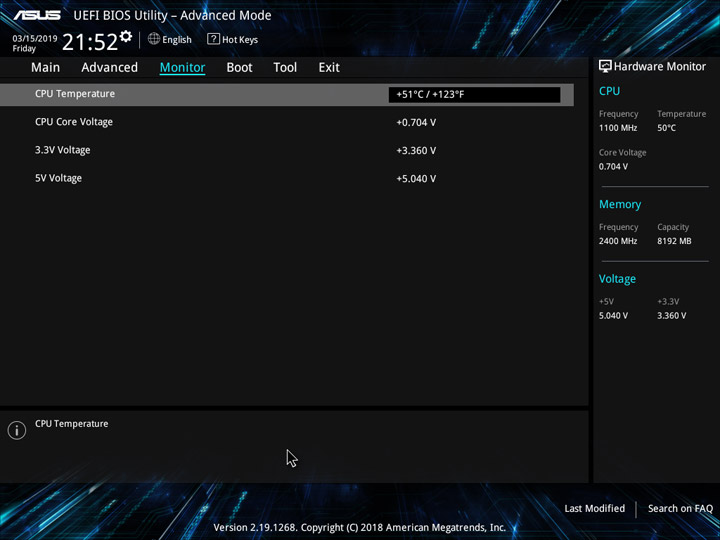Click the +5.040 V value
This screenshot has width=720, height=540.
point(416,179)
